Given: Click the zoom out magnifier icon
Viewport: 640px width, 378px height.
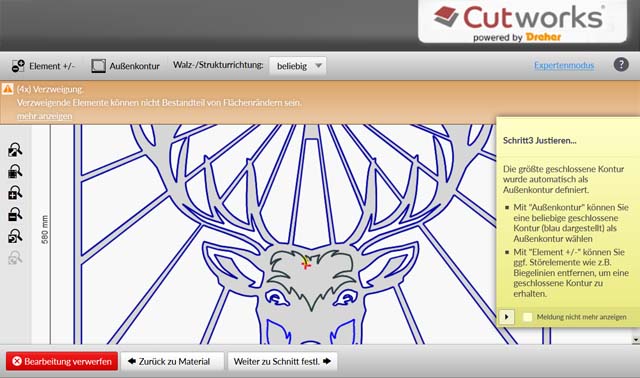Looking at the screenshot, I should click(x=15, y=214).
